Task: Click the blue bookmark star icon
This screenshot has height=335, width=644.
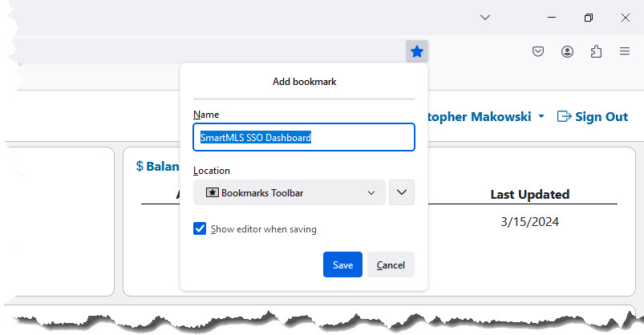Action: tap(417, 51)
